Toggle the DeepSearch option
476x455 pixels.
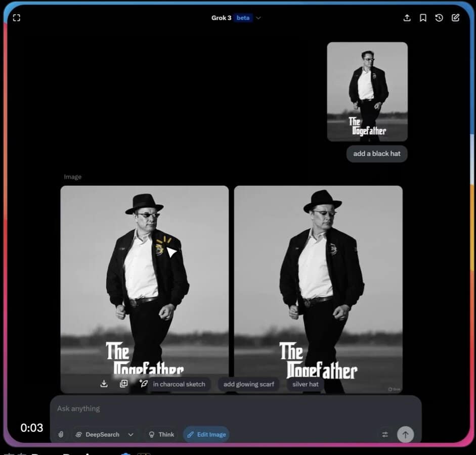pos(98,434)
